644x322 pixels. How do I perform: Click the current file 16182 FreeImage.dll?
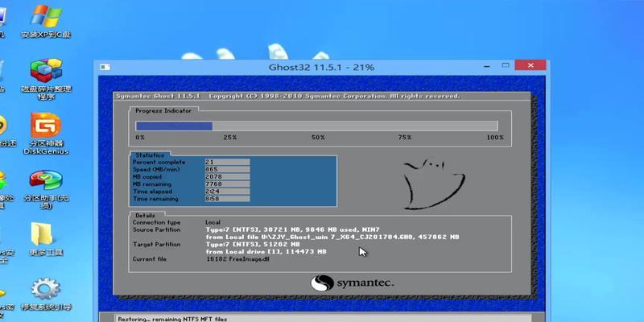(237, 259)
